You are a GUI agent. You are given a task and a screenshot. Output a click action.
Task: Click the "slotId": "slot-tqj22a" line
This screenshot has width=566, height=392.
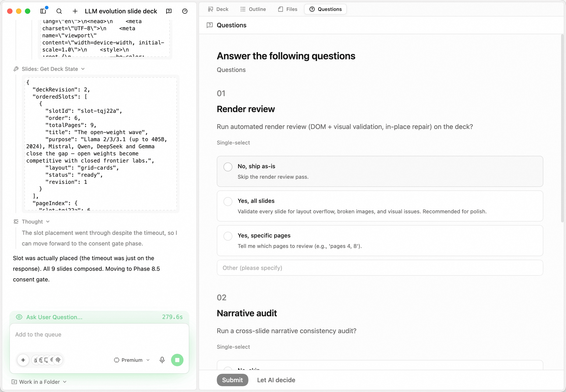point(83,111)
